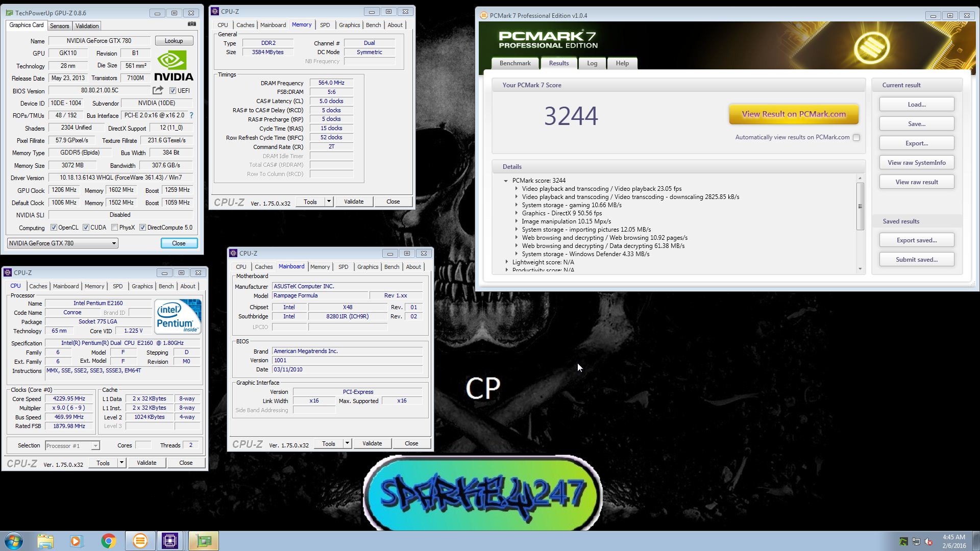Click the Save... button in PCMark

click(917, 124)
